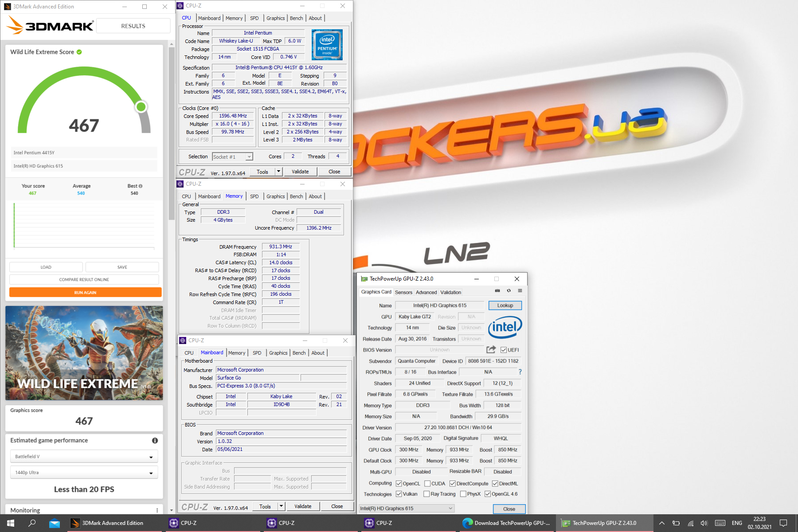Switch to Sensors tab in GPU-Z
Screen dimensions: 798x532
coord(403,292)
